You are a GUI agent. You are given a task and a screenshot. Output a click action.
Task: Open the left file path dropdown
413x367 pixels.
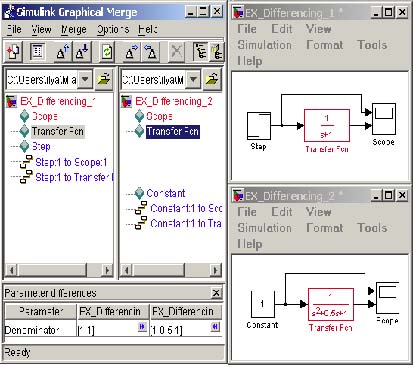85,79
